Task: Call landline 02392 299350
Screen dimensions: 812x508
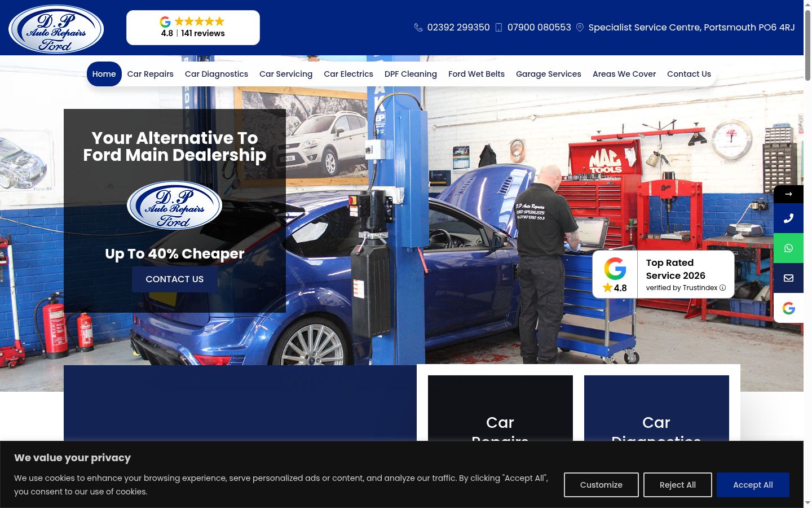Action: 458,28
